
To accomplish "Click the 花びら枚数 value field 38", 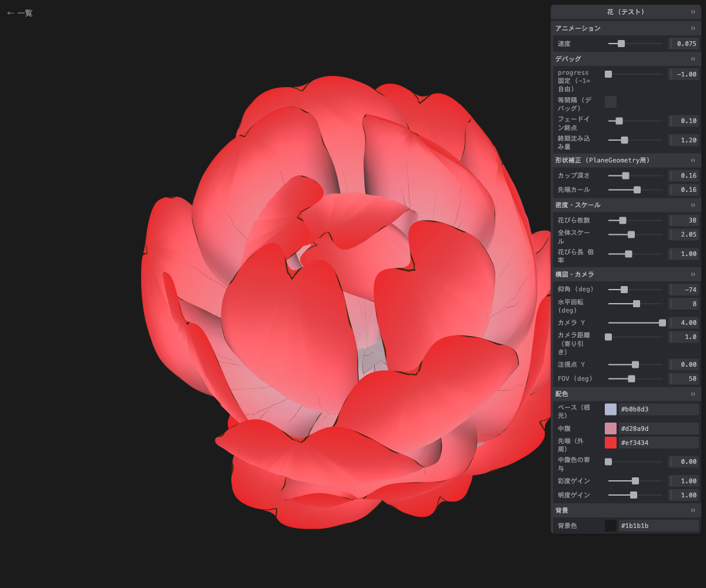I will point(684,220).
